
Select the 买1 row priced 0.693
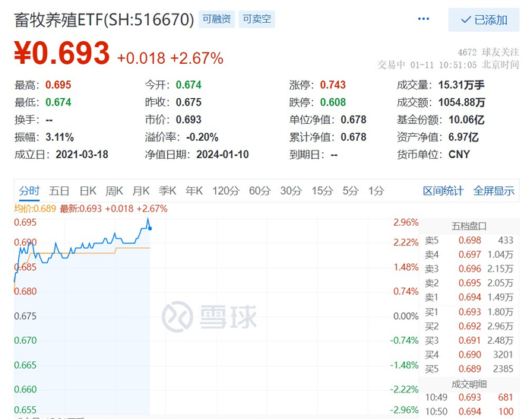coord(469,312)
